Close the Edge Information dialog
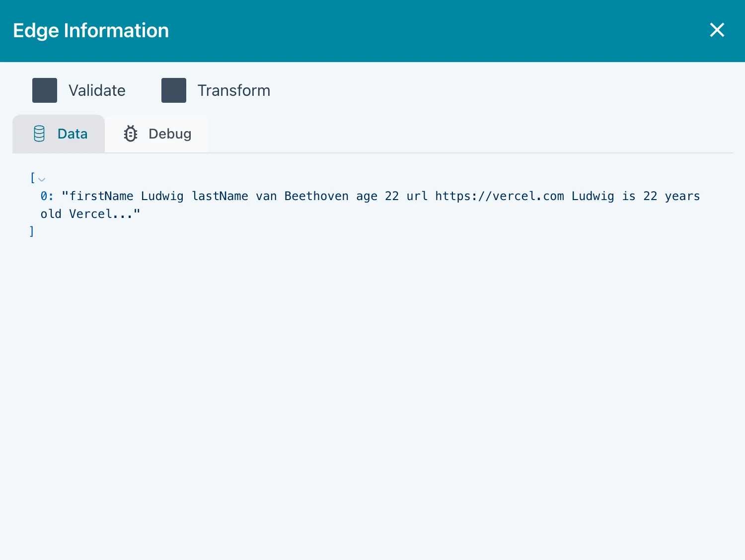 [717, 30]
